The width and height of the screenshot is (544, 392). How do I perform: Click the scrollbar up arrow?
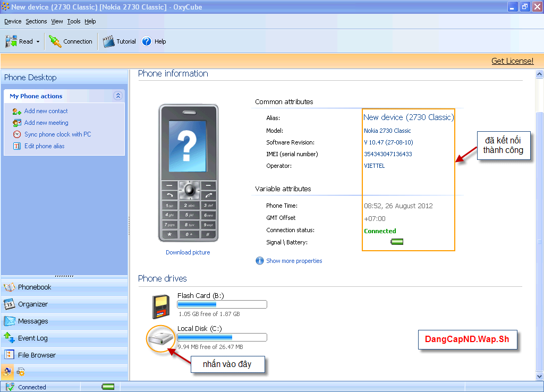coord(539,74)
